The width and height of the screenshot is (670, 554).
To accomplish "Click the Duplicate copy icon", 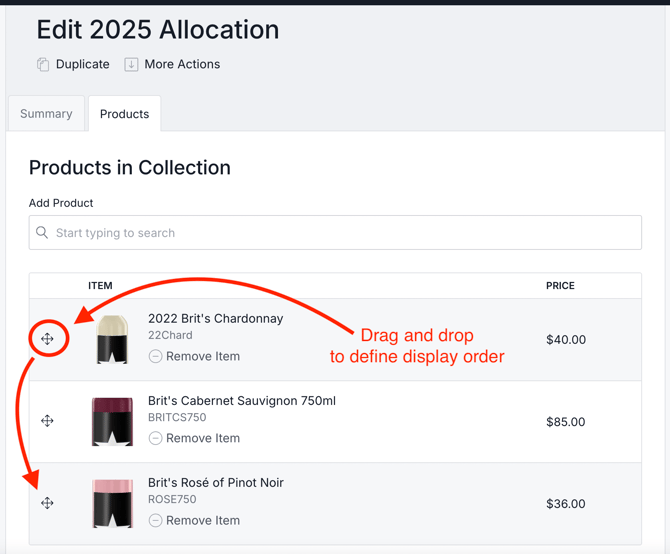I will point(43,64).
